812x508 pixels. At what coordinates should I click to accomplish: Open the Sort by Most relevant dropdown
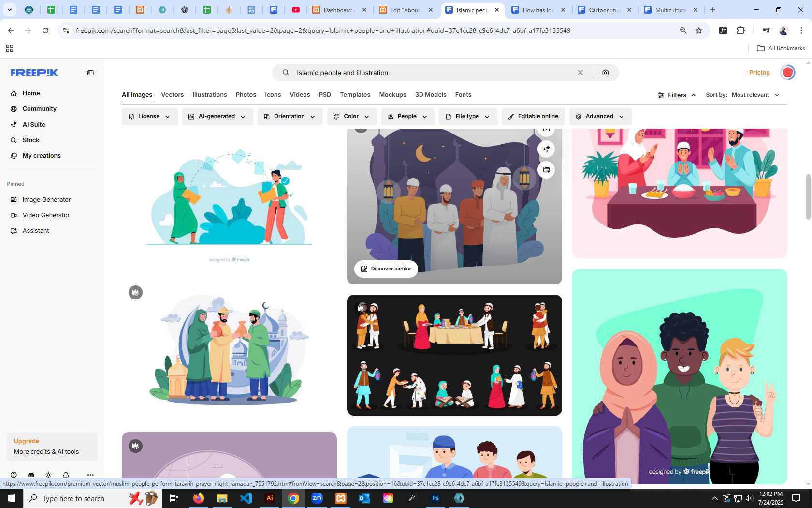click(x=755, y=95)
